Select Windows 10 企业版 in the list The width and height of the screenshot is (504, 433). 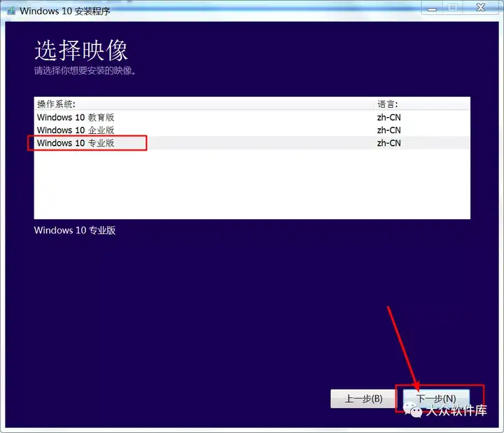coord(252,130)
